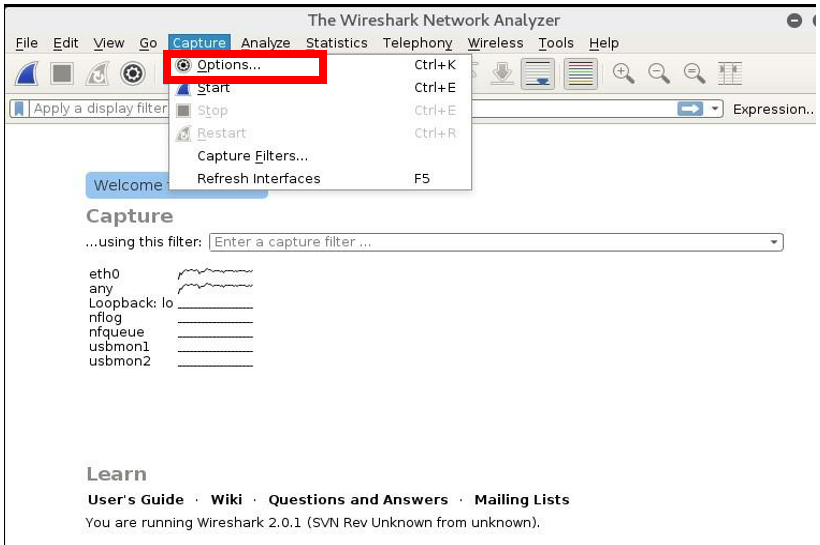
Task: Select the eth0 interface
Action: 104,274
